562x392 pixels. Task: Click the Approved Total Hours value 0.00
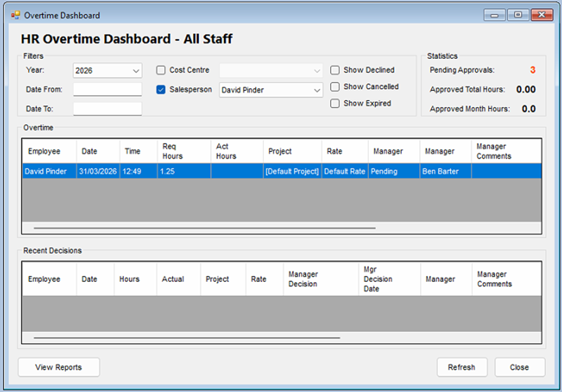click(x=526, y=89)
